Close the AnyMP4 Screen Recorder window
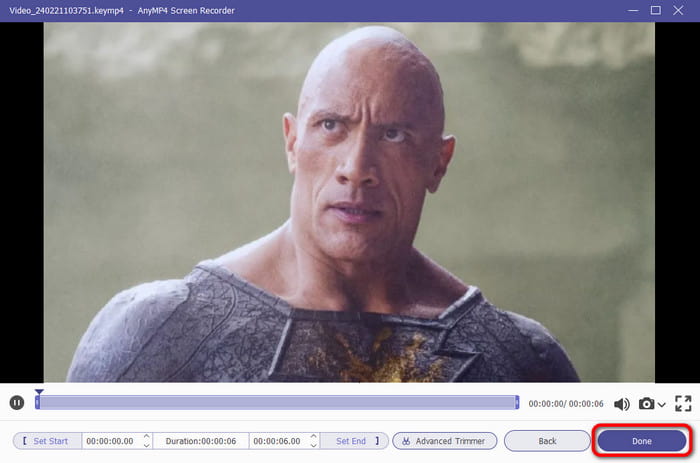The image size is (700, 463). coord(678,10)
